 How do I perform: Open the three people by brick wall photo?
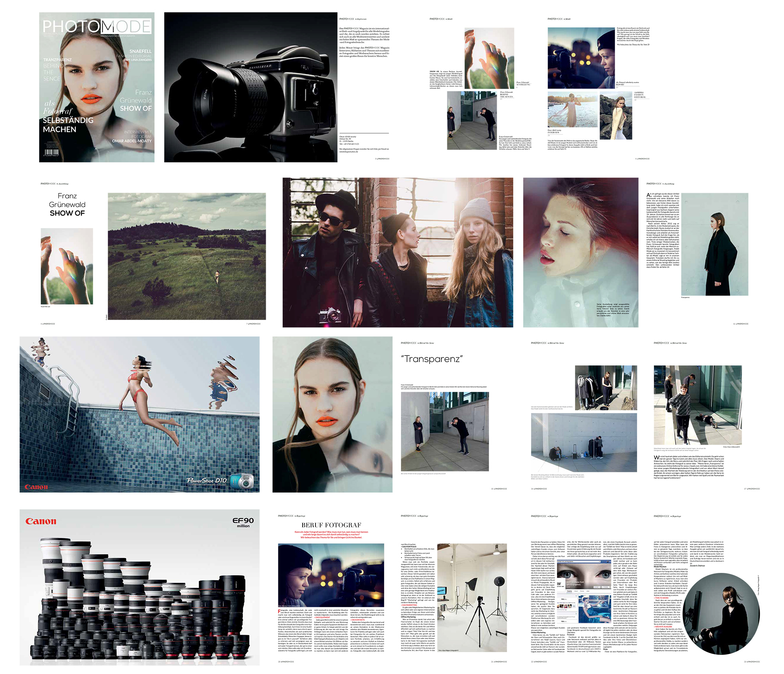click(397, 252)
